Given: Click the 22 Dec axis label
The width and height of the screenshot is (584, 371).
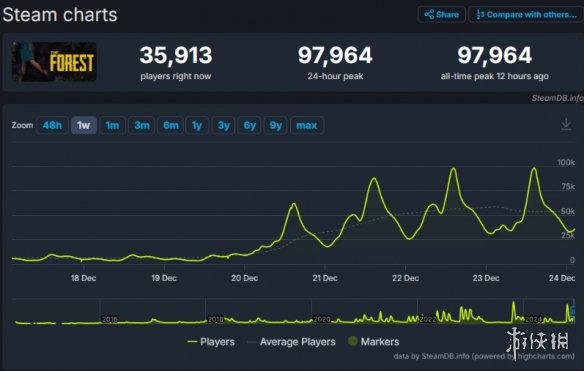Looking at the screenshot, I should click(406, 278).
